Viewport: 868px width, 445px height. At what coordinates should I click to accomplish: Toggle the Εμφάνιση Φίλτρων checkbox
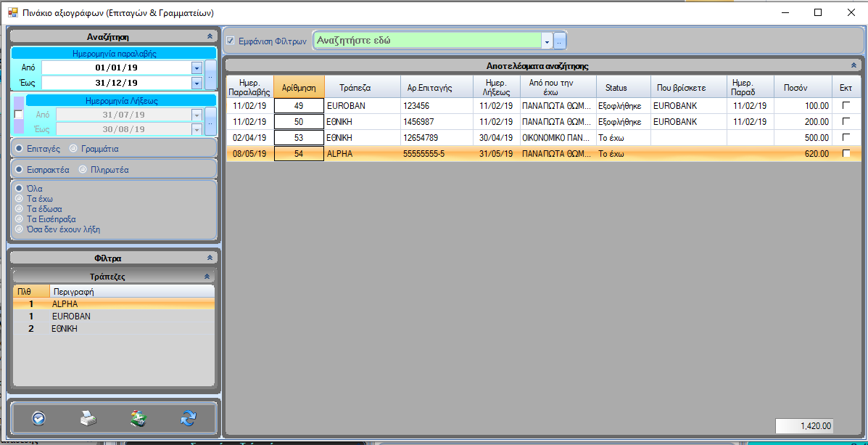pyautogui.click(x=231, y=41)
